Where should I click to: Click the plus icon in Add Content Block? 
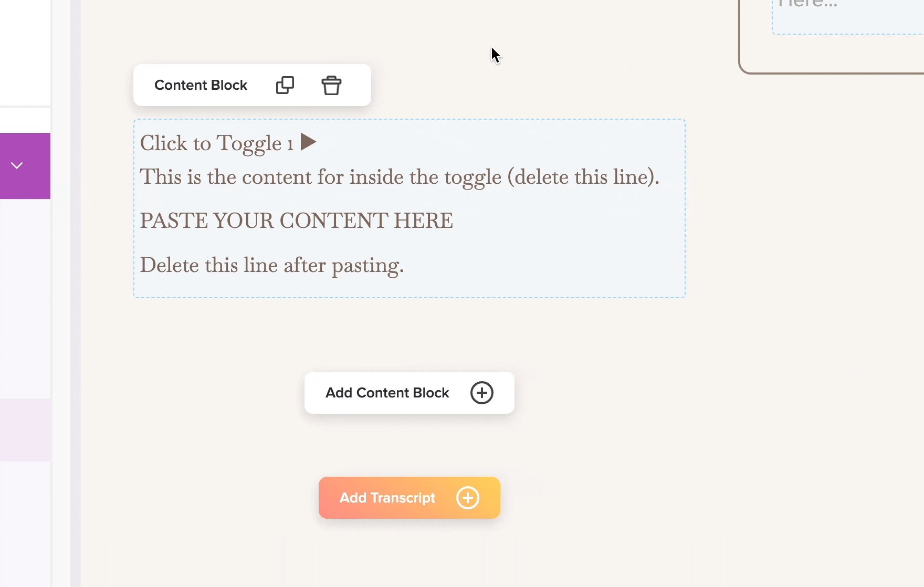[x=481, y=393]
